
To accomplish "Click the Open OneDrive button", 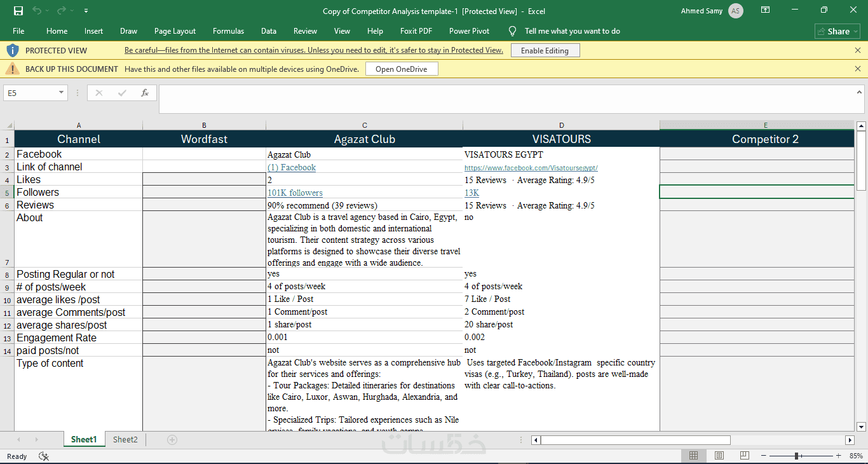I will click(x=401, y=69).
